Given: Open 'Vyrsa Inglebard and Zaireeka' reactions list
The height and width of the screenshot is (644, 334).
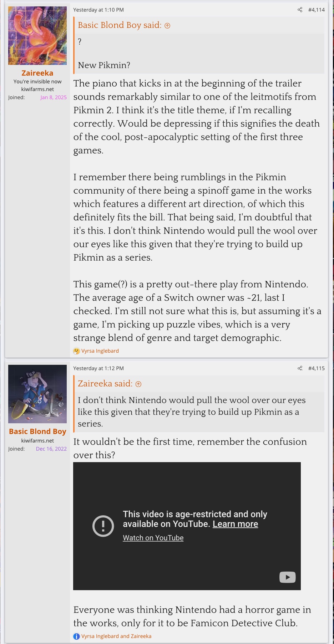Looking at the screenshot, I should coord(116,636).
